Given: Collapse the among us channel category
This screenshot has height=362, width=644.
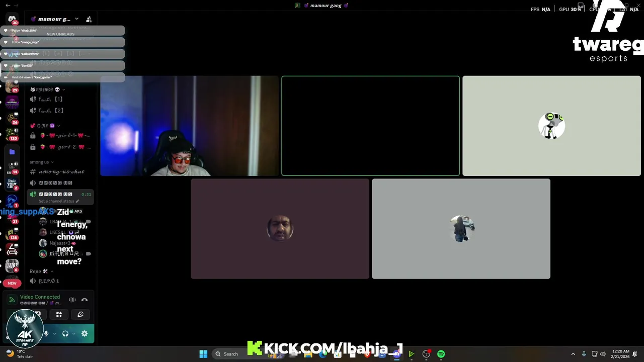Looking at the screenshot, I should click(41, 162).
